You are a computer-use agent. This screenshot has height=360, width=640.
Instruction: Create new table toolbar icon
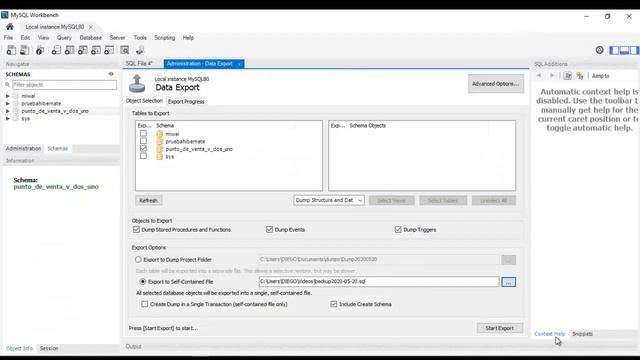(69, 50)
